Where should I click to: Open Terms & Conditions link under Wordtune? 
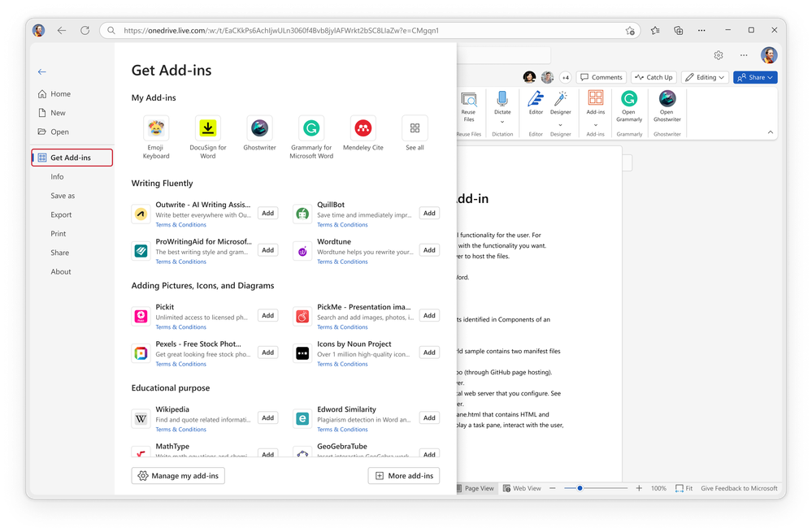342,262
